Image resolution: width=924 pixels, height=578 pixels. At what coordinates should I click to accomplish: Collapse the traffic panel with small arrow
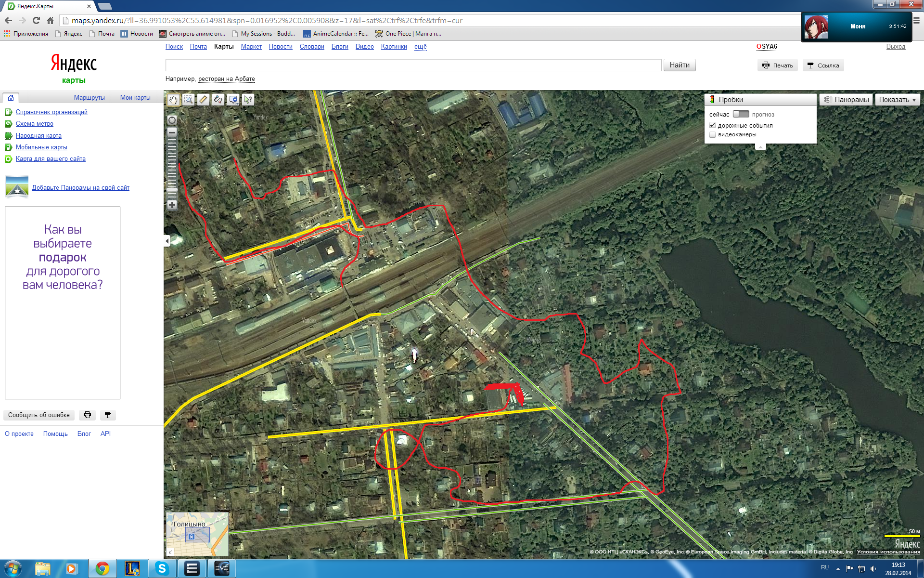pyautogui.click(x=760, y=147)
